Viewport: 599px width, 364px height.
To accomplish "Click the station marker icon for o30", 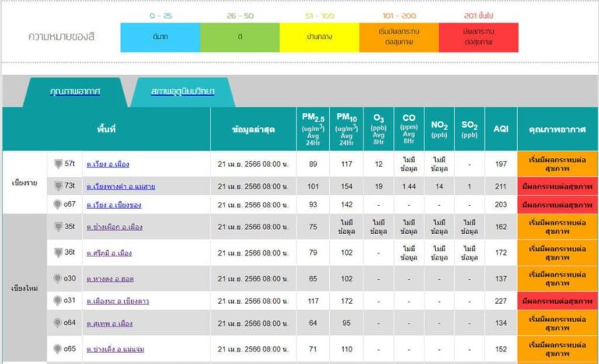I will pyautogui.click(x=57, y=278).
